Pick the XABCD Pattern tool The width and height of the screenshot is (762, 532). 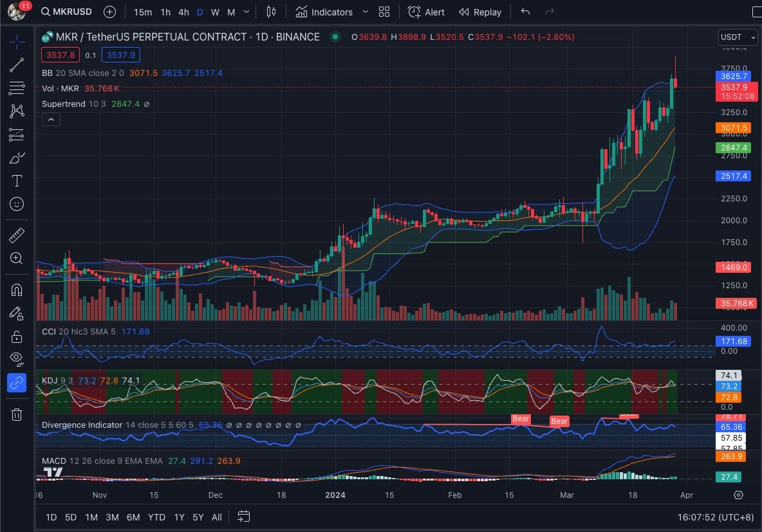(17, 110)
